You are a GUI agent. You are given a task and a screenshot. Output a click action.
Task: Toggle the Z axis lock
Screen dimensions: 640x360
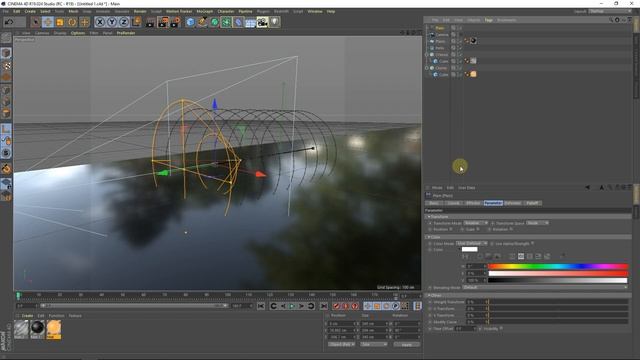[x=124, y=22]
